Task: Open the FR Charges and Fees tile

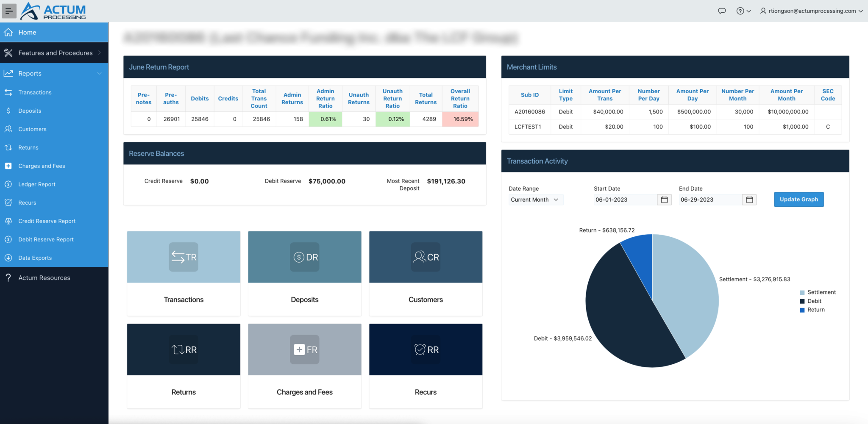Action: tap(305, 366)
